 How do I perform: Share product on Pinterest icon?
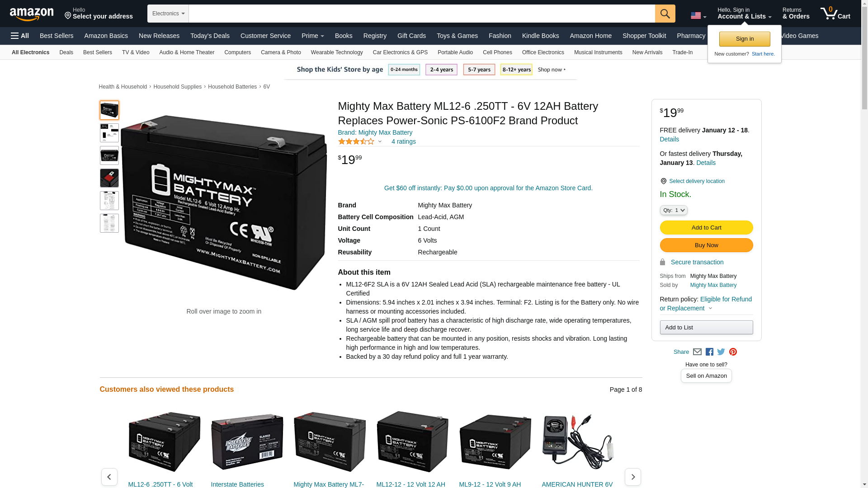tap(733, 352)
